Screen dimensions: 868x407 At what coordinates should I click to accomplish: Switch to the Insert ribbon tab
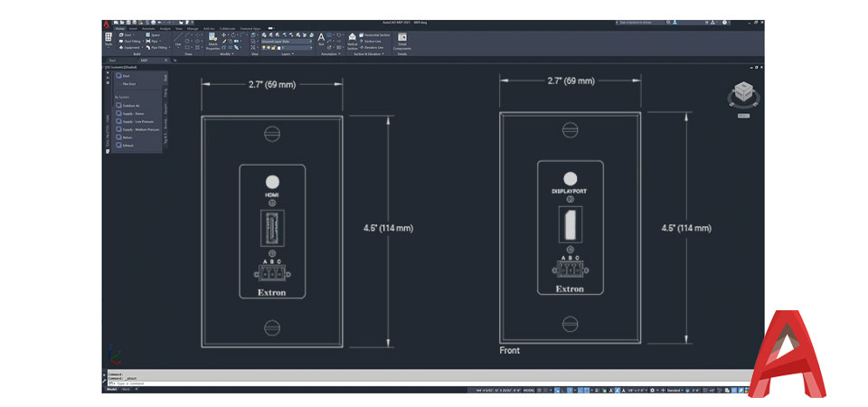click(134, 29)
